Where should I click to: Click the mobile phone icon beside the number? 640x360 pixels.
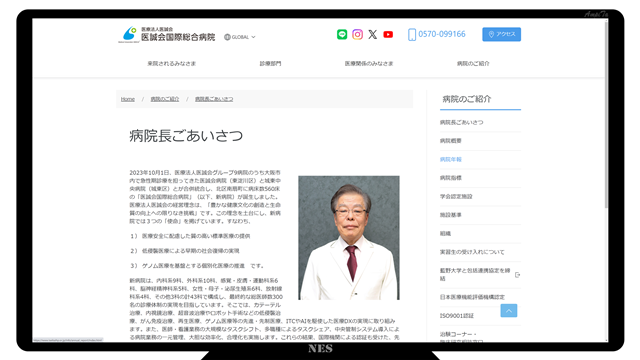click(x=412, y=34)
